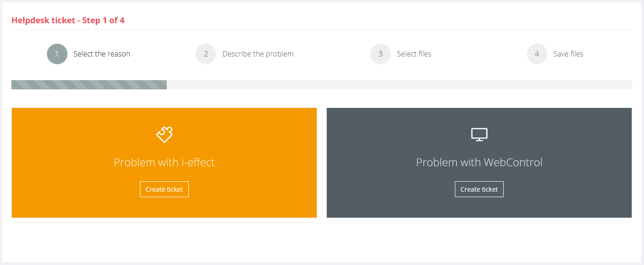Create ticket for WebControl problem
This screenshot has height=265, width=644.
(479, 189)
